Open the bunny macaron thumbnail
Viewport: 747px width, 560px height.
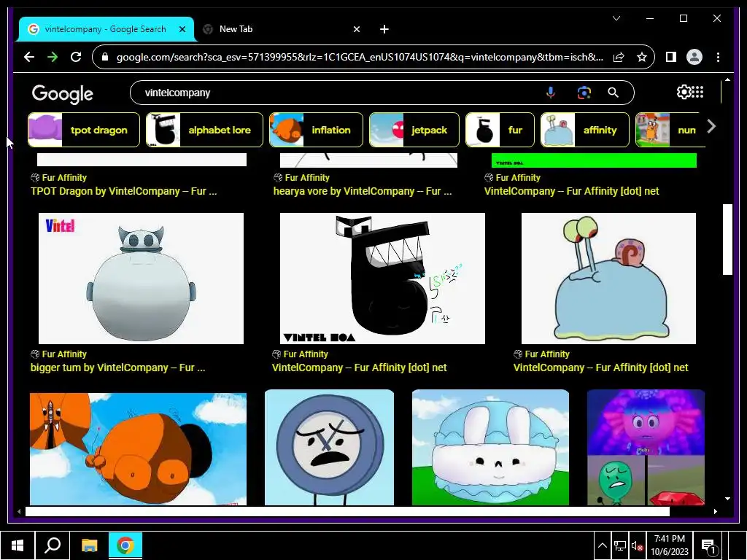click(x=490, y=447)
